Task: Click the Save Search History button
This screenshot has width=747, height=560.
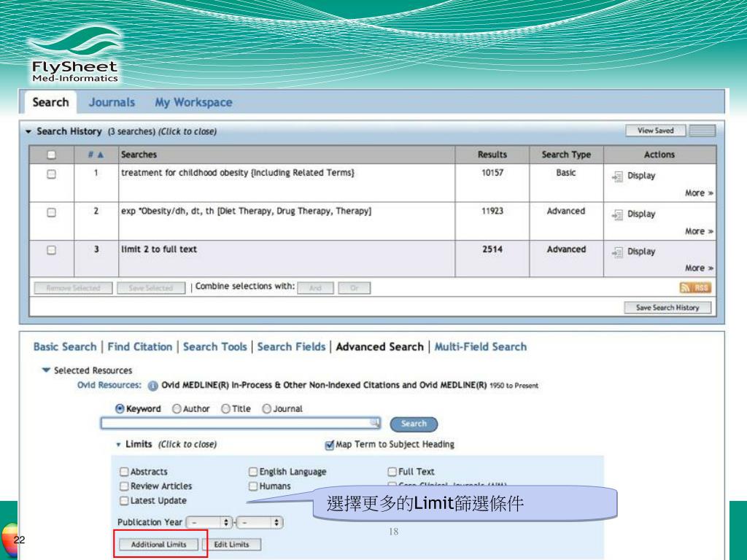Action: click(x=667, y=308)
